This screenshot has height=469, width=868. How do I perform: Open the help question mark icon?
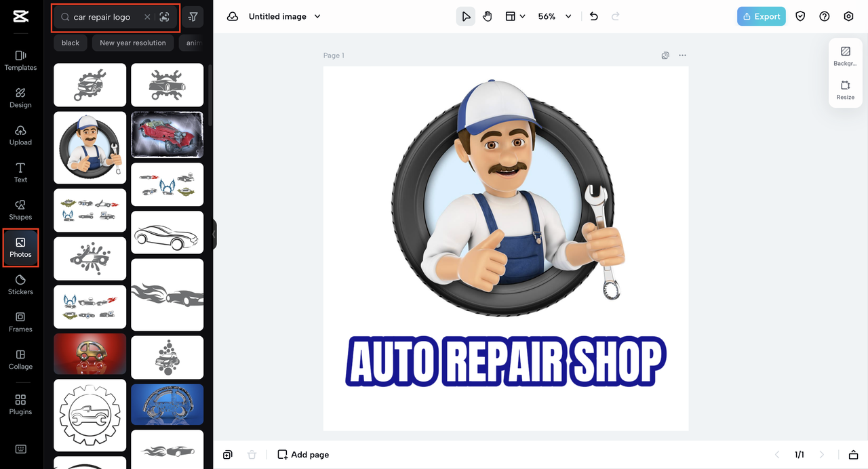pyautogui.click(x=825, y=16)
